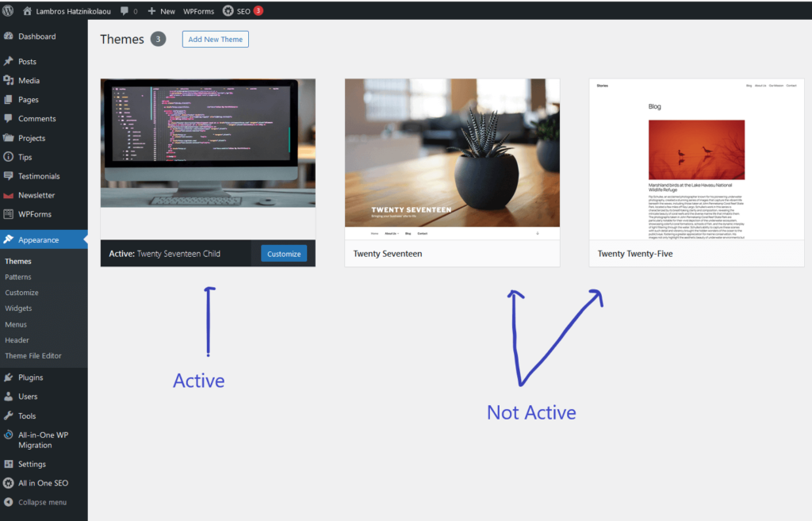Image resolution: width=812 pixels, height=521 pixels.
Task: Click the Posts pin icon in sidebar
Action: [9, 62]
